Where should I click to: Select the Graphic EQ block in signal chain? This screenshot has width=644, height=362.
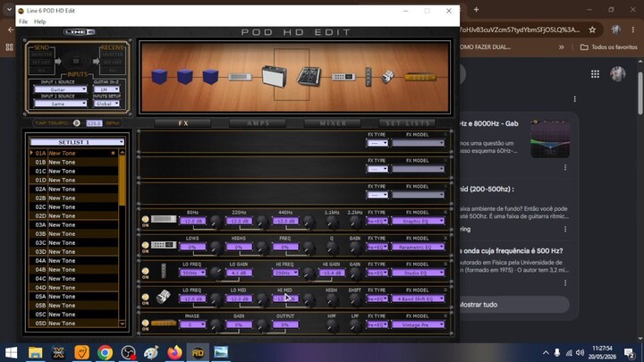click(x=241, y=77)
